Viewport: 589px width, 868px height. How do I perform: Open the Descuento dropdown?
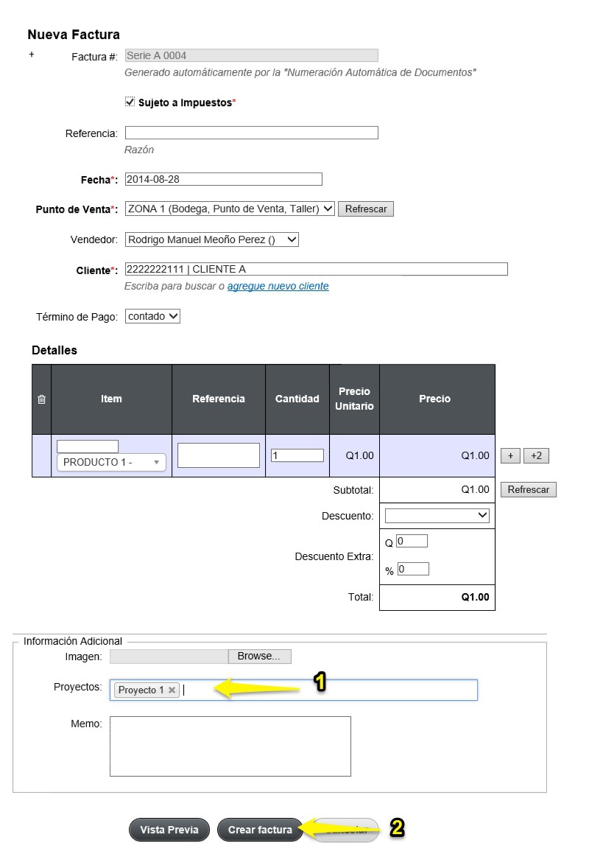click(x=437, y=515)
